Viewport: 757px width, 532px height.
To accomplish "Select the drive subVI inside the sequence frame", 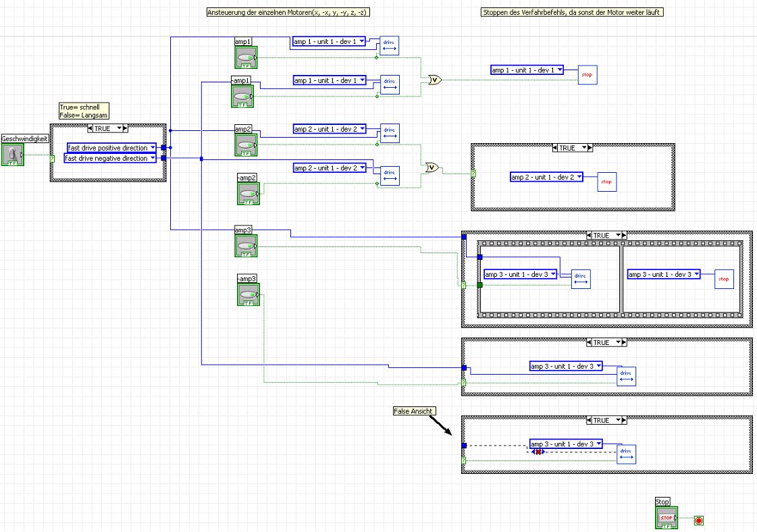I will pyautogui.click(x=581, y=279).
